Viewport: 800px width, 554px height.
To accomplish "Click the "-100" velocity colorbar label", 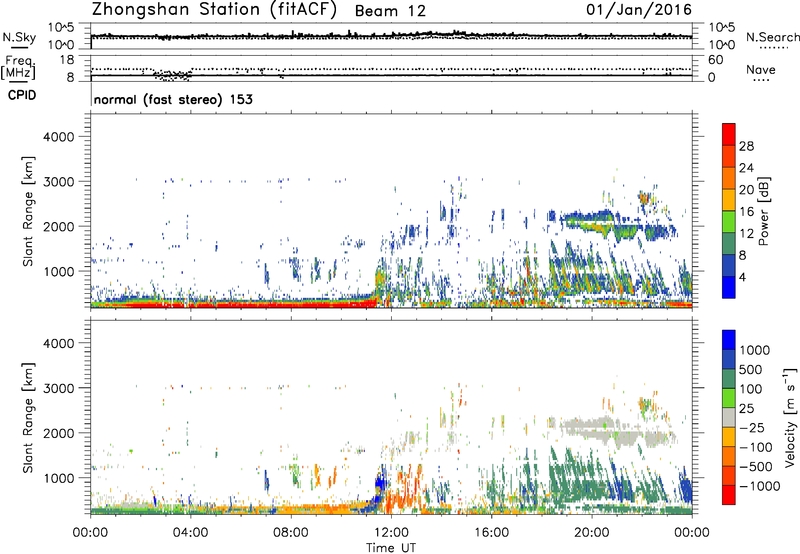I will [x=756, y=447].
